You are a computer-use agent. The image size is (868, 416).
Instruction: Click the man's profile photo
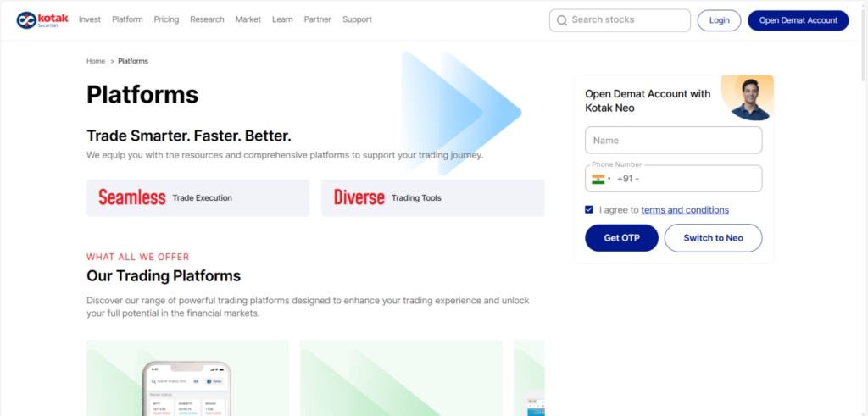pyautogui.click(x=748, y=99)
